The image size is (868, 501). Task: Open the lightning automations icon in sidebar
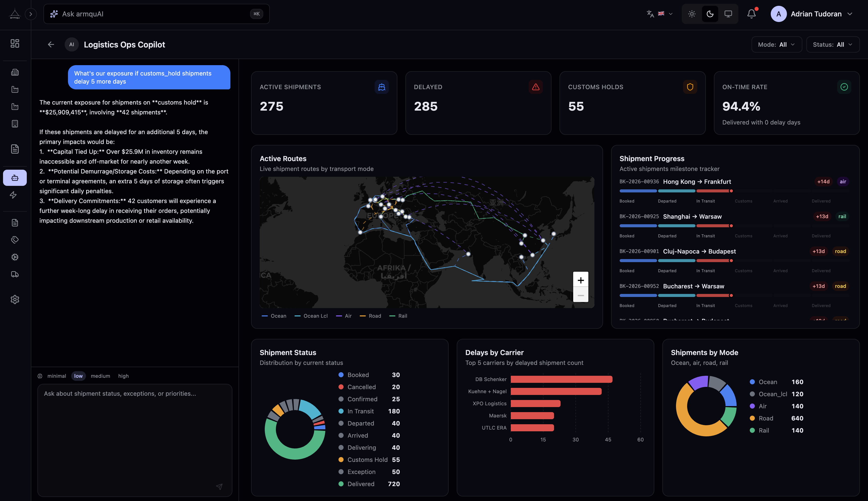[15, 195]
